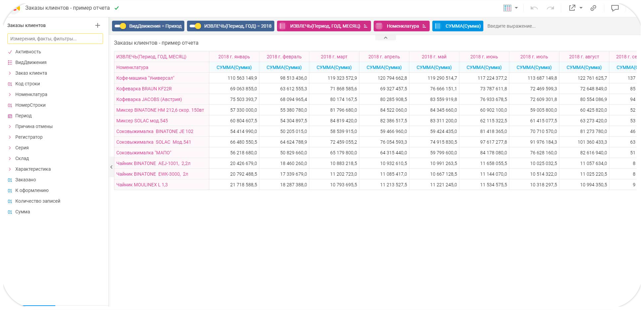Toggle the ВидДвижения = Приход filter switch
This screenshot has height=310, width=644.
[120, 26]
